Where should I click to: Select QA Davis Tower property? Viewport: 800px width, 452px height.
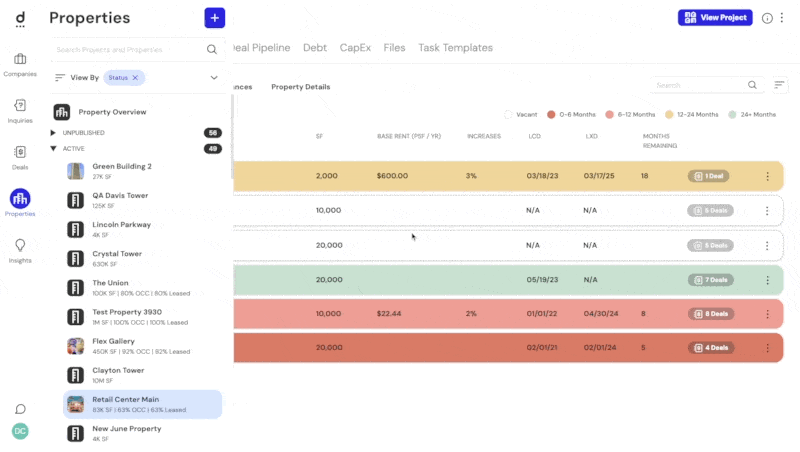(143, 200)
